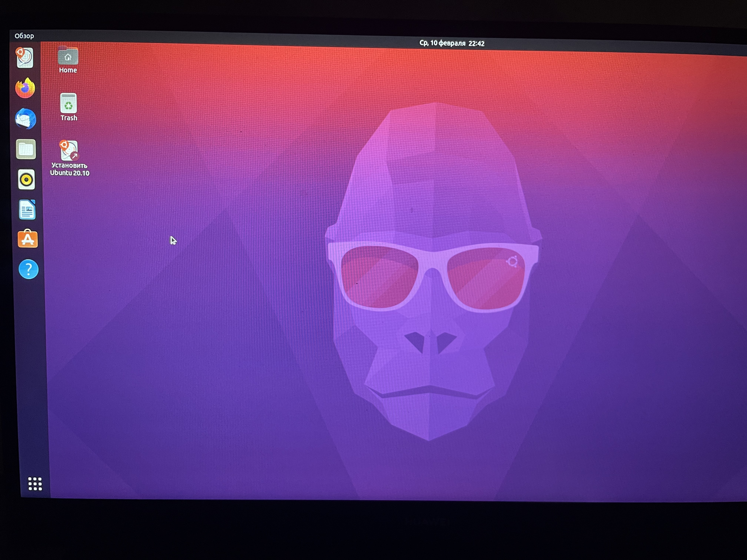The image size is (747, 560).
Task: Launch Rhythmbox music player
Action: [x=26, y=179]
